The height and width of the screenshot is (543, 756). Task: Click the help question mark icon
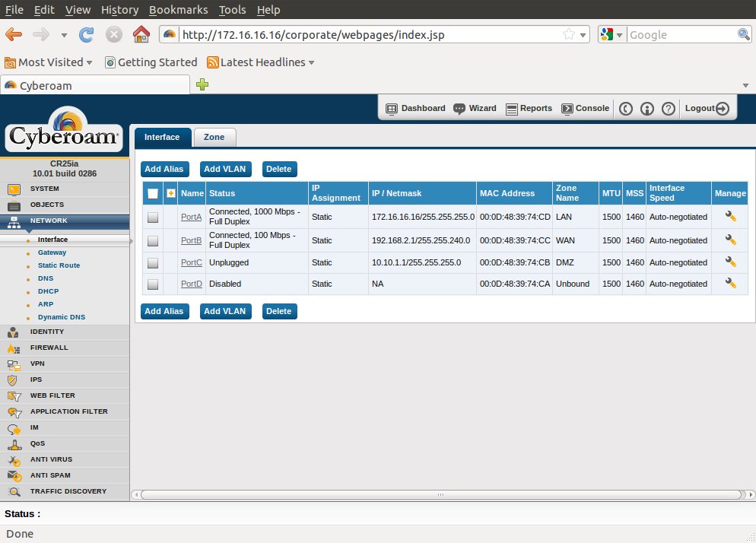[669, 109]
